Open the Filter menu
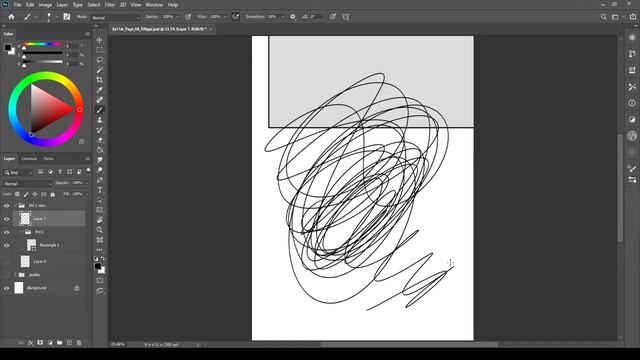This screenshot has height=360, width=640. 110,5
